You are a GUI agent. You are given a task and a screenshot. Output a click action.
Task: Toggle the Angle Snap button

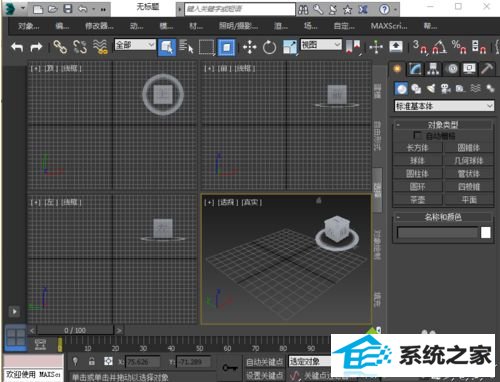[439, 47]
